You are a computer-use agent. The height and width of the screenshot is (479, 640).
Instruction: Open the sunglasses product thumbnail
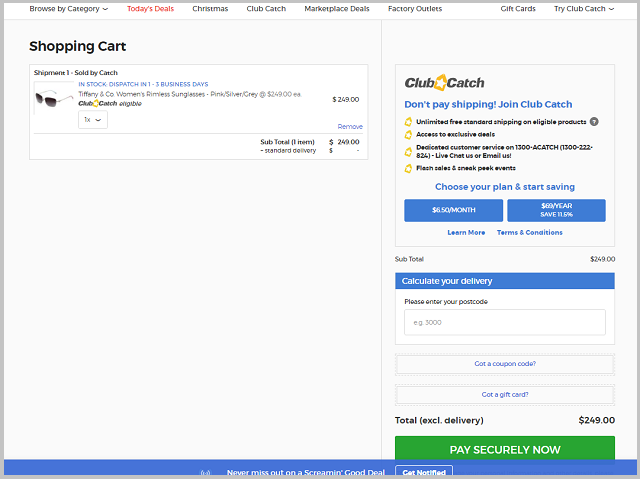point(54,98)
